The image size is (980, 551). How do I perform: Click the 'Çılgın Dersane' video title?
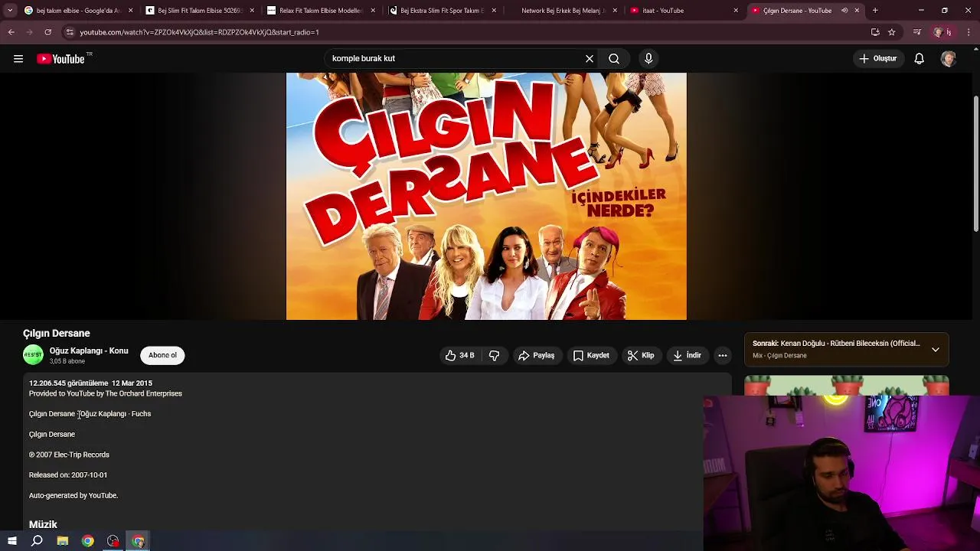[57, 334]
